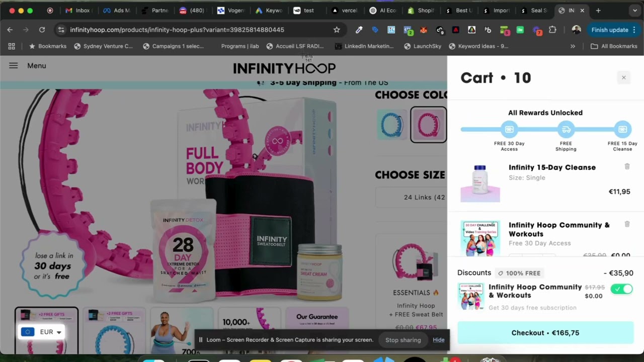Image resolution: width=644 pixels, height=362 pixels.
Task: Open the tab search dropdown arrow
Action: click(634, 11)
